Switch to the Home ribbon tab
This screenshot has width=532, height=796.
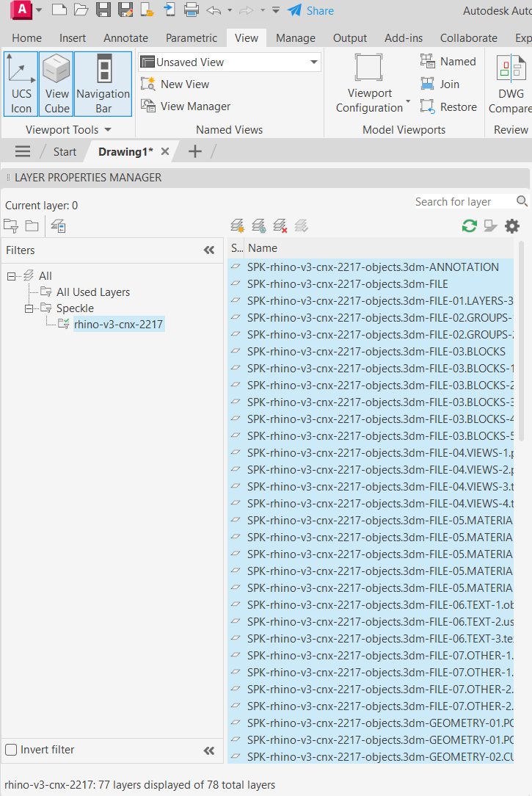(27, 38)
